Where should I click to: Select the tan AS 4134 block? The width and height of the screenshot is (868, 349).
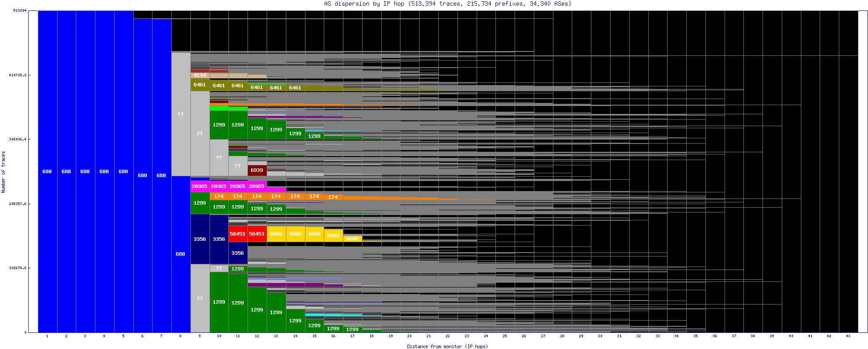pyautogui.click(x=200, y=75)
